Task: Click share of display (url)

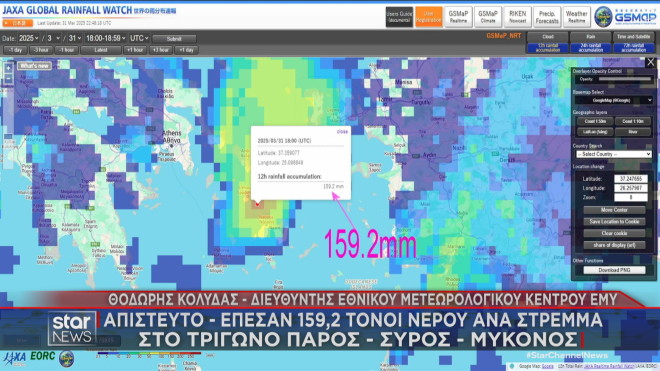Action: (614, 245)
